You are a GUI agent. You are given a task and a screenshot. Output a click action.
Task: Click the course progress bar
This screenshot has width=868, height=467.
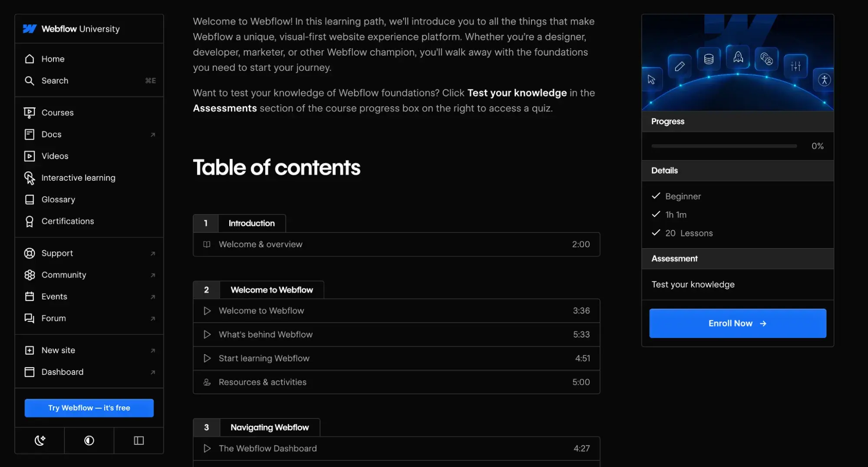coord(724,146)
